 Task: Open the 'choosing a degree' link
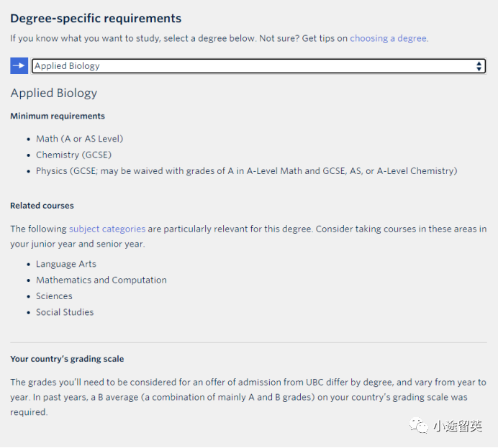pos(388,38)
